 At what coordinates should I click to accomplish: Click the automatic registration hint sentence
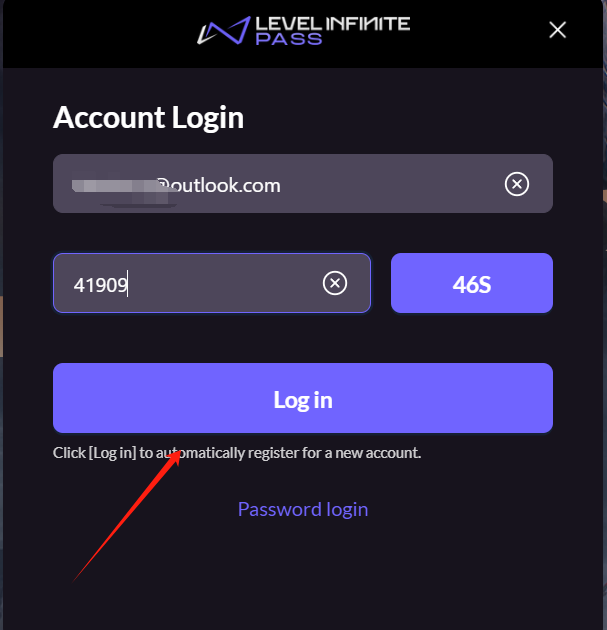pos(237,453)
